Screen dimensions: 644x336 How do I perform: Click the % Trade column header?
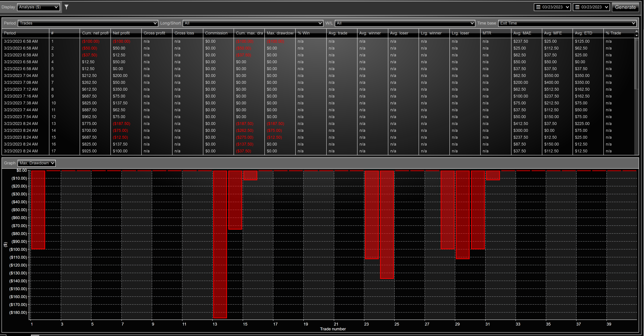pos(619,33)
